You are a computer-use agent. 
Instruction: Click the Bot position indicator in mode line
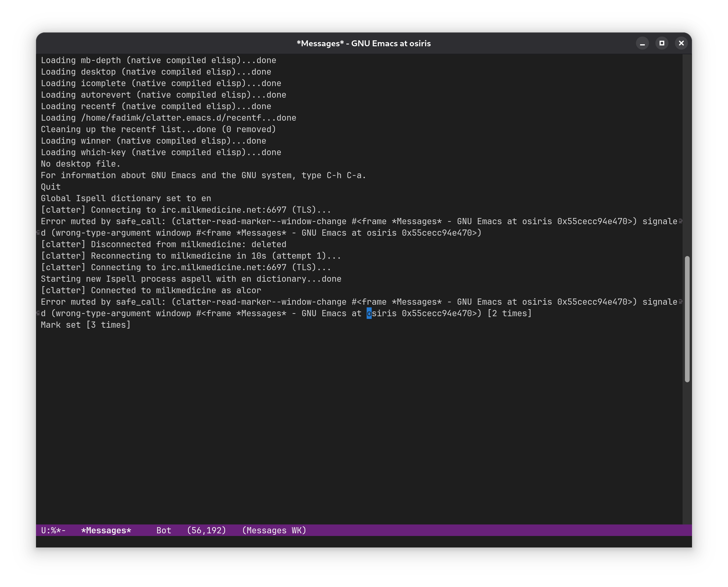pyautogui.click(x=164, y=530)
